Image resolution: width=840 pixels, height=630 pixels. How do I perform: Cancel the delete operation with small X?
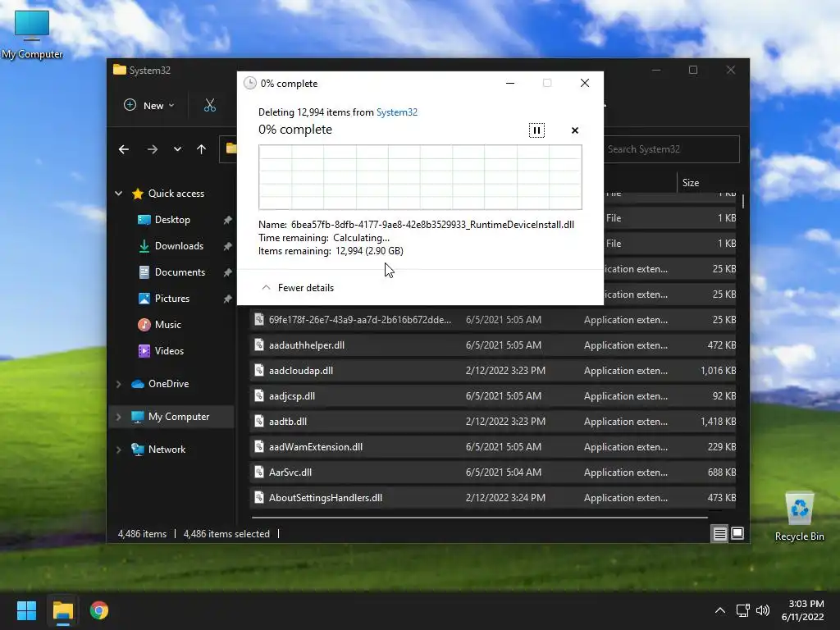575,130
